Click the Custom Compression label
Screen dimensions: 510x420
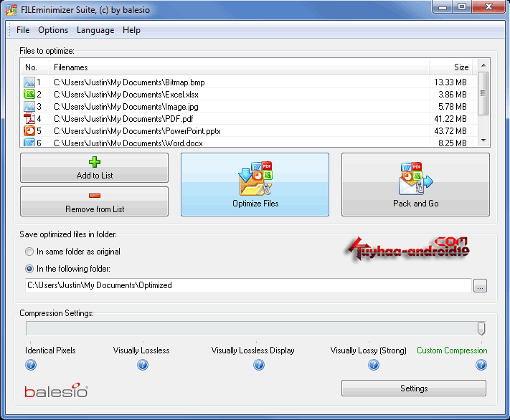pos(452,350)
